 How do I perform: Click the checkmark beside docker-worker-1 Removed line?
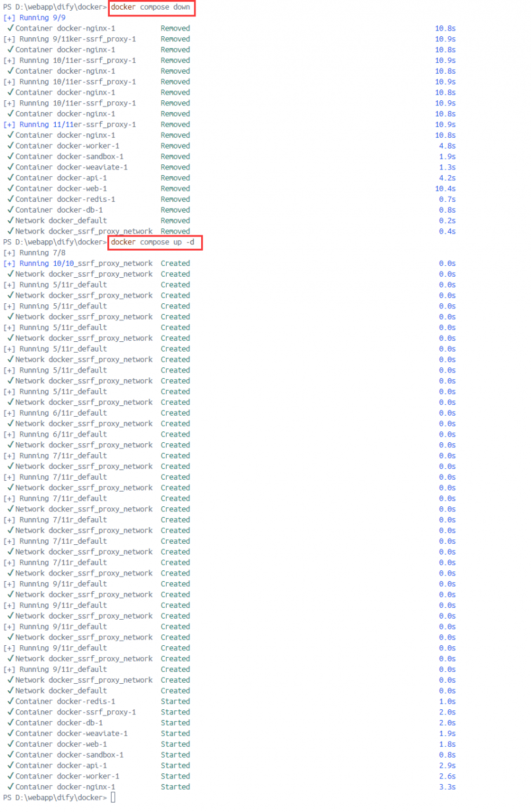[x=10, y=146]
